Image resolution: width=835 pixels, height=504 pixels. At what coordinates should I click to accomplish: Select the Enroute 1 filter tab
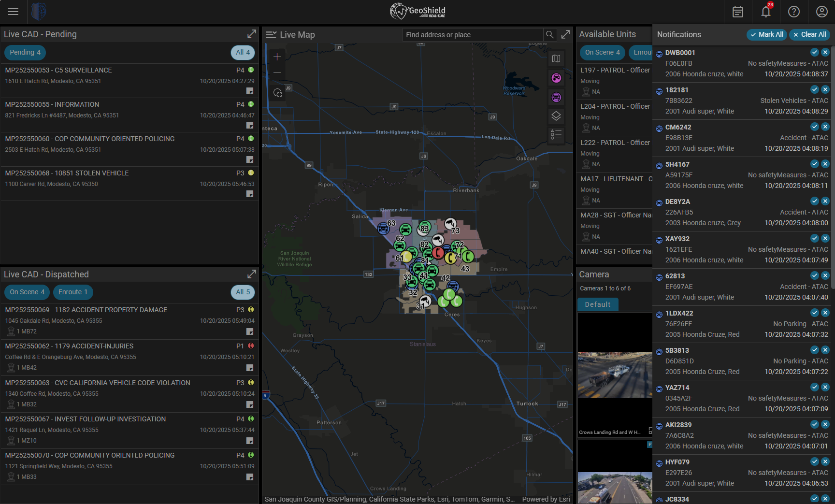click(x=73, y=292)
